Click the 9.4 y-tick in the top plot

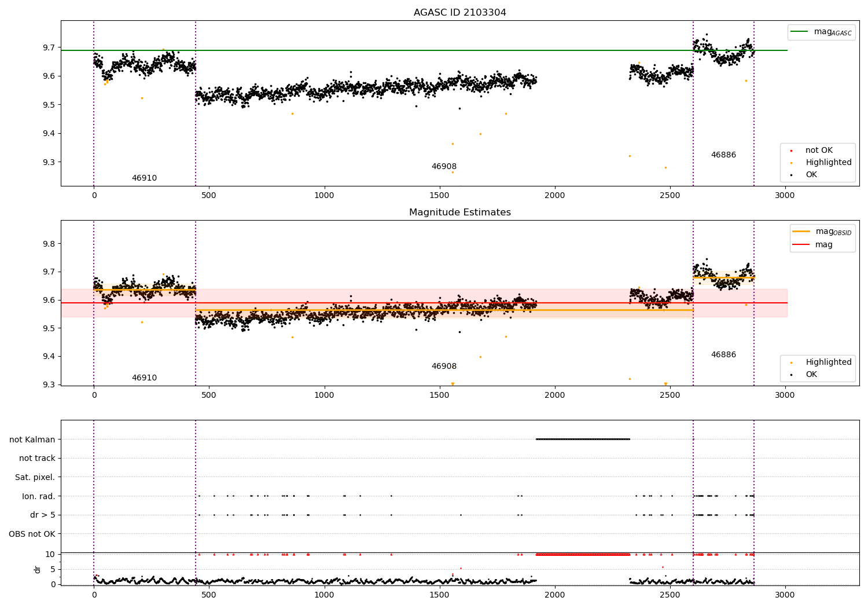pos(48,134)
